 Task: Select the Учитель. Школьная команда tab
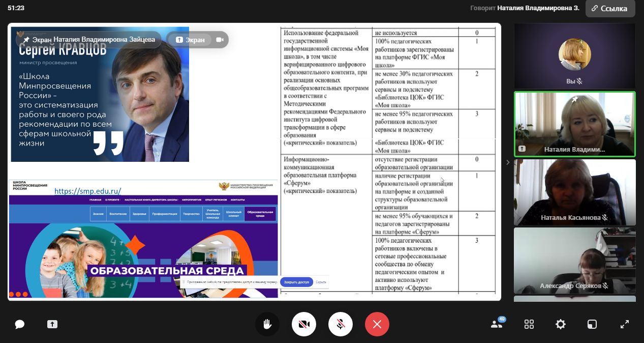coord(212,214)
